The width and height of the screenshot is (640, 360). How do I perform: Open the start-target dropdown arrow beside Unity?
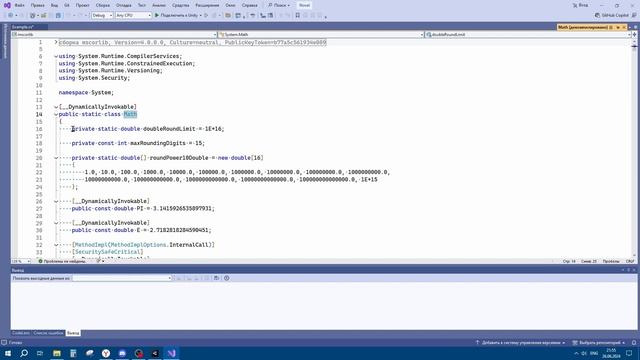point(200,15)
